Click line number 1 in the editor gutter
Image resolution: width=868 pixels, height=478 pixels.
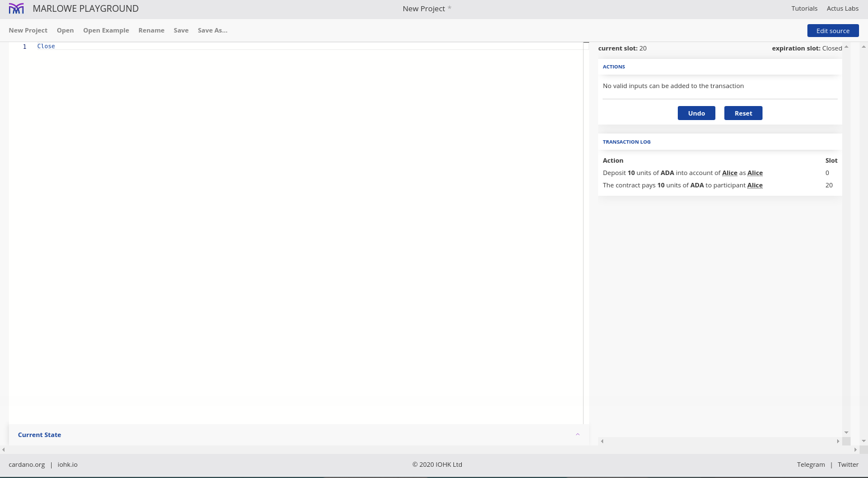pos(25,47)
